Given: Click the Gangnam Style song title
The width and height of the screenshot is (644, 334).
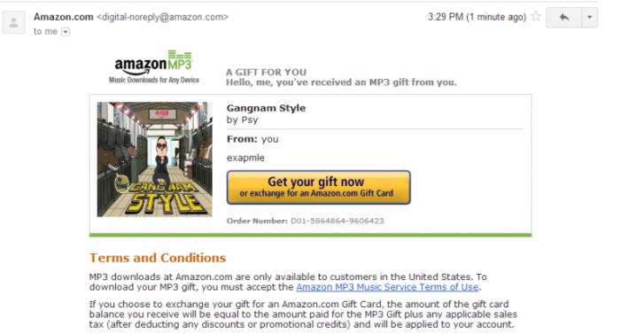Looking at the screenshot, I should 266,108.
